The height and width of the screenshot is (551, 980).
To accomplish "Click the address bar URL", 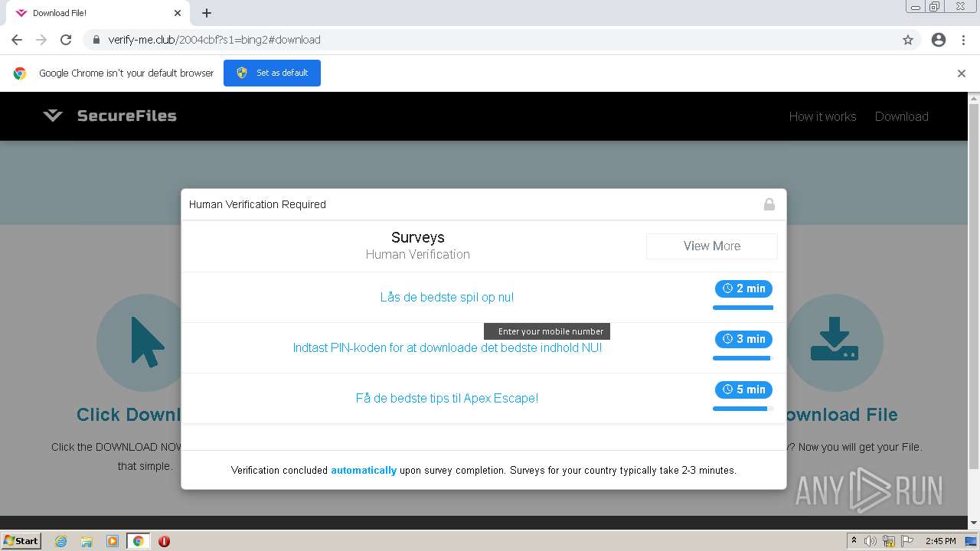I will click(x=214, y=40).
